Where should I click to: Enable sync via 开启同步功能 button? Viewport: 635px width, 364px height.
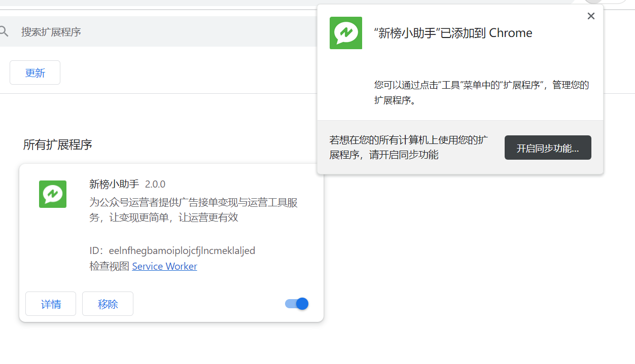[548, 148]
